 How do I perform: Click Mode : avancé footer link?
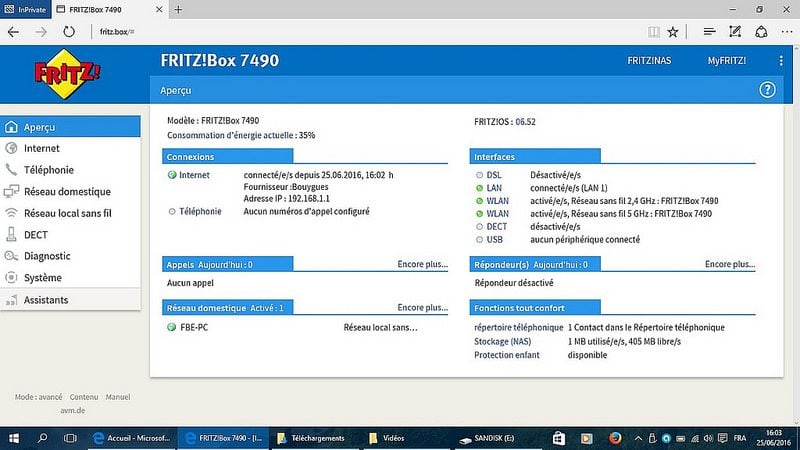click(x=38, y=397)
